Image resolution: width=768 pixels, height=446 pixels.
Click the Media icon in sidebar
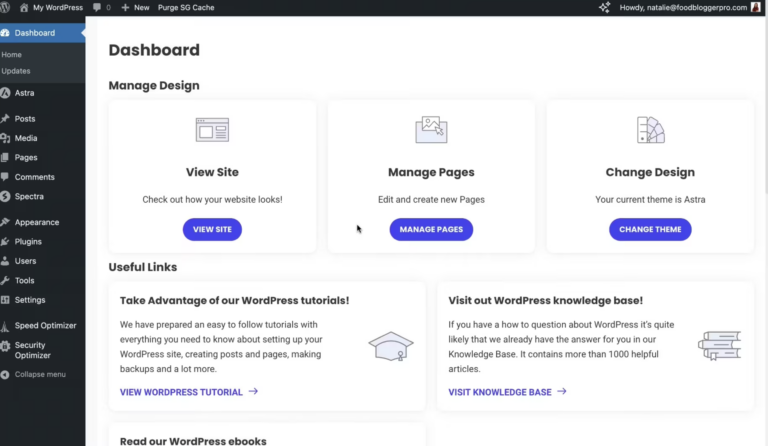coord(5,139)
